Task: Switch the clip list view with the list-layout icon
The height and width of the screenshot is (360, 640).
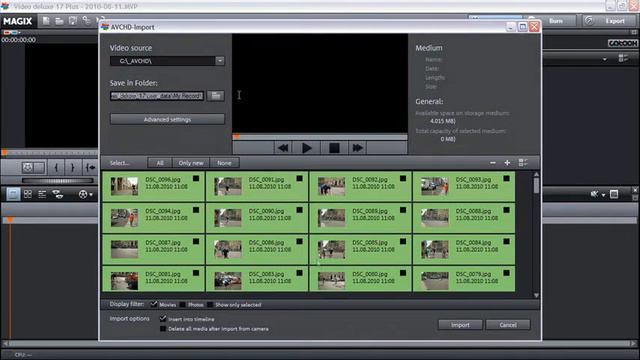Action: click(x=523, y=163)
